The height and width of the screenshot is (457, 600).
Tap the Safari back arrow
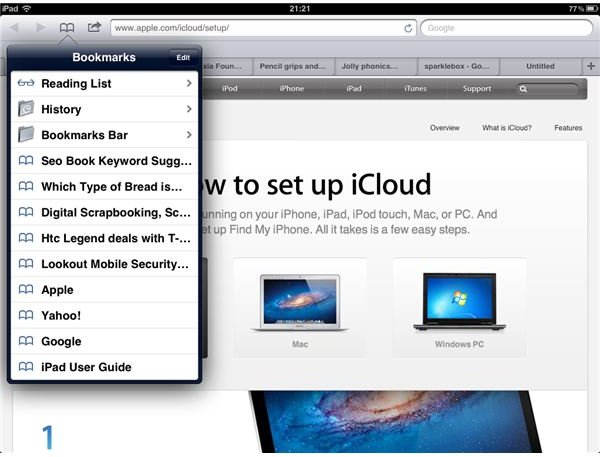14,28
